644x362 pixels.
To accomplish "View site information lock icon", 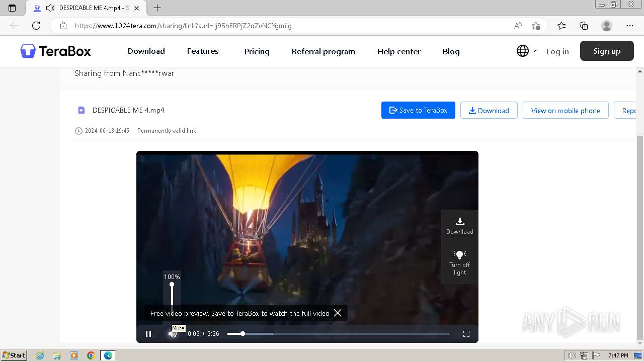I will [x=63, y=26].
